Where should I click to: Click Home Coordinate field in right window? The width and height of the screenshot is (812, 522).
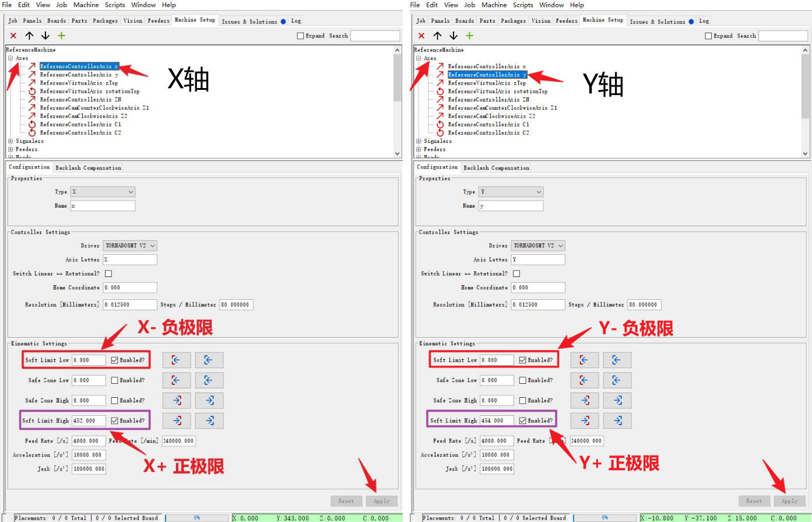click(538, 288)
